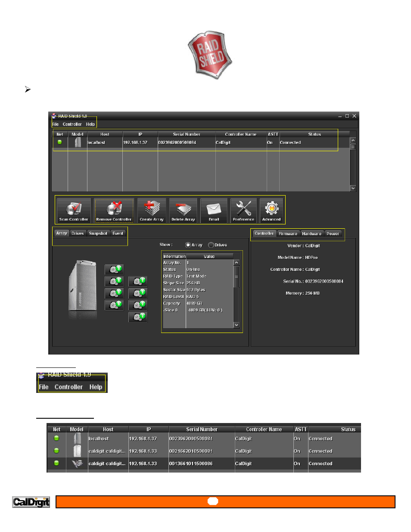Click the Remove Controller toolbar icon

[114, 210]
